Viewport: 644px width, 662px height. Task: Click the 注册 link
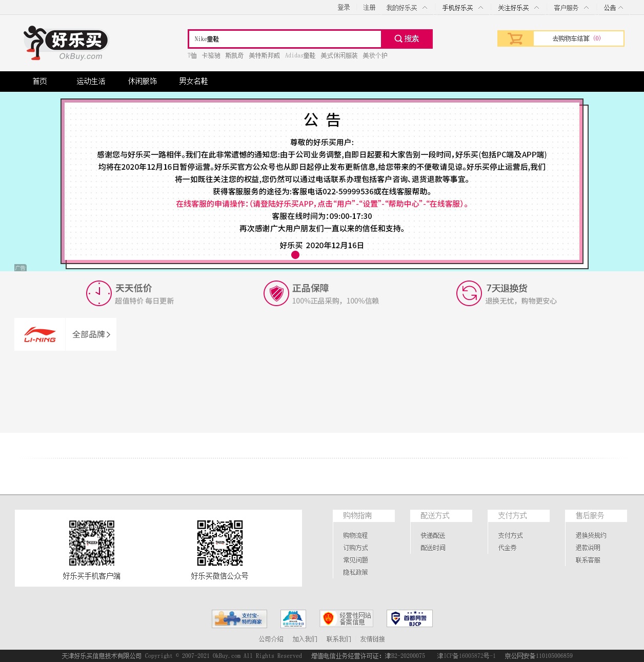pyautogui.click(x=369, y=8)
